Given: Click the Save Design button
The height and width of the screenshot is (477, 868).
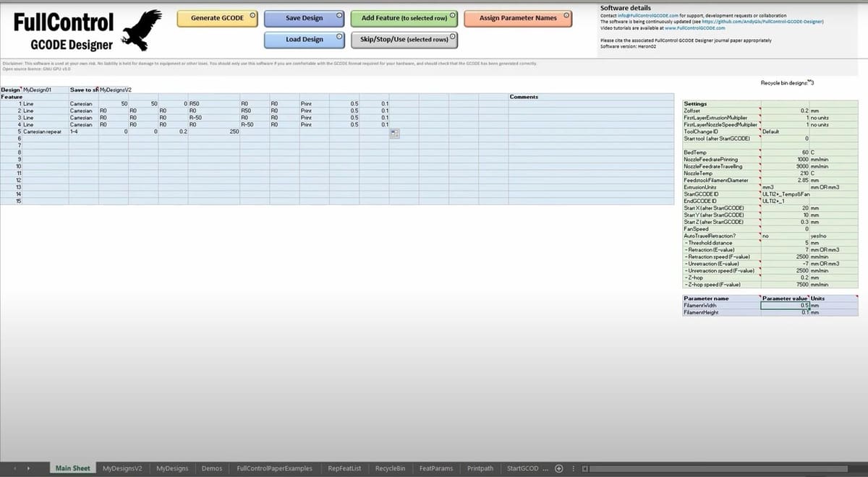Looking at the screenshot, I should coord(305,18).
